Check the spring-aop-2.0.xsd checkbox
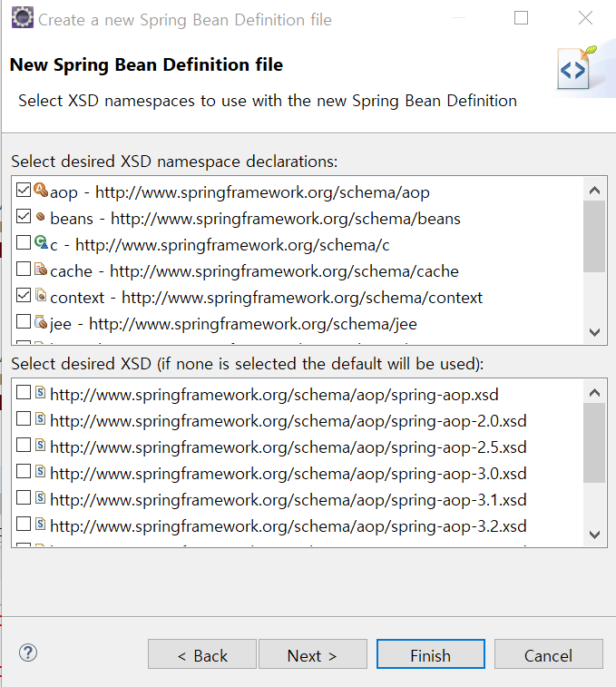The image size is (616, 687). pos(24,418)
